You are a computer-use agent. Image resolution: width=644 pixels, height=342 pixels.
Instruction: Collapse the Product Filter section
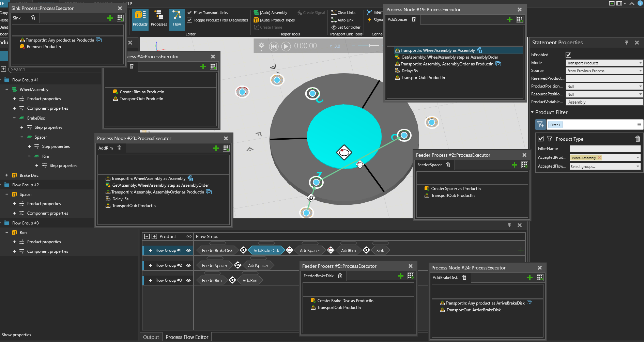click(533, 112)
